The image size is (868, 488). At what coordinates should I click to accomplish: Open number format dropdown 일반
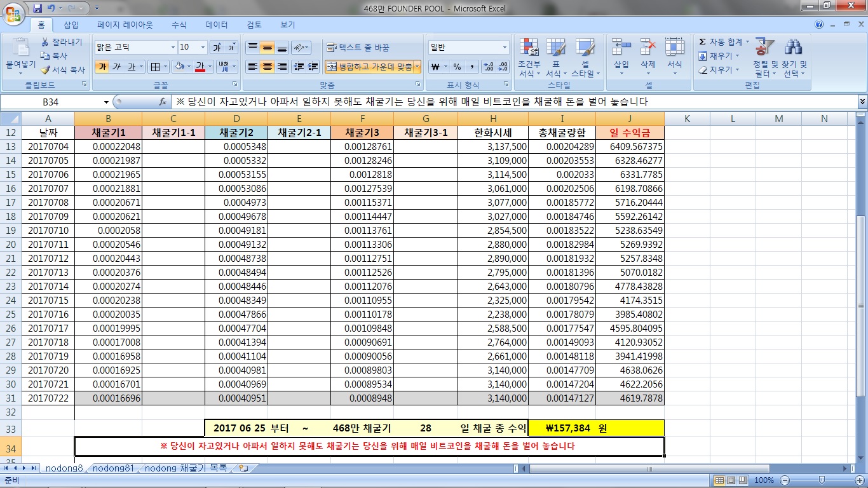tap(505, 48)
